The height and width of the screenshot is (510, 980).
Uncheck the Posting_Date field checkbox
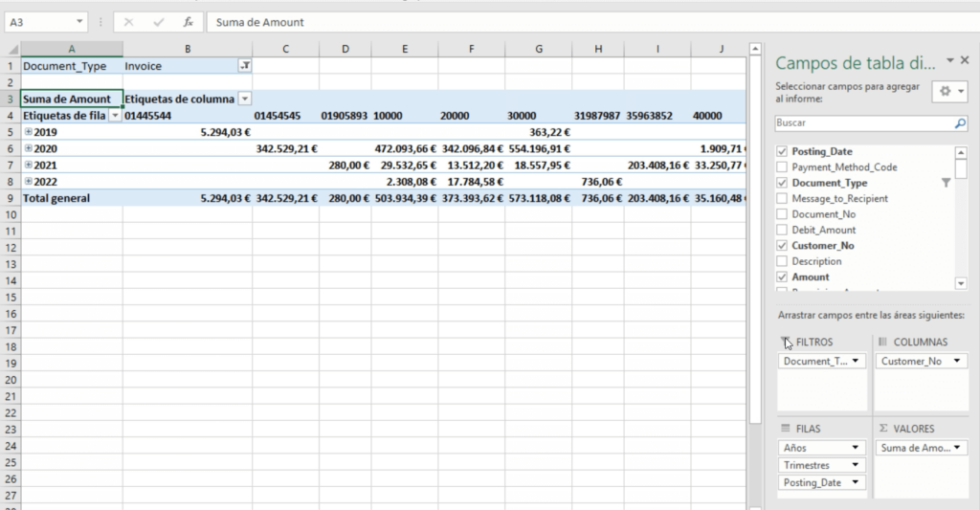(x=784, y=152)
